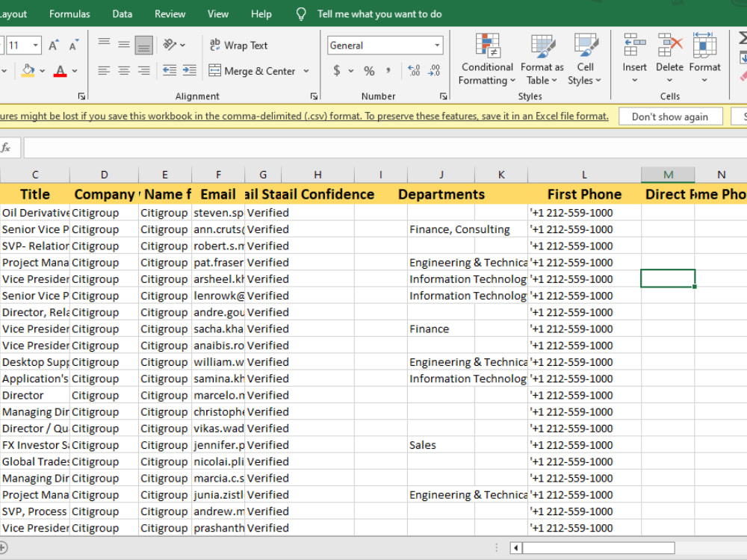Decrease font size with the smaller A icon
The image size is (747, 560).
coord(73,46)
